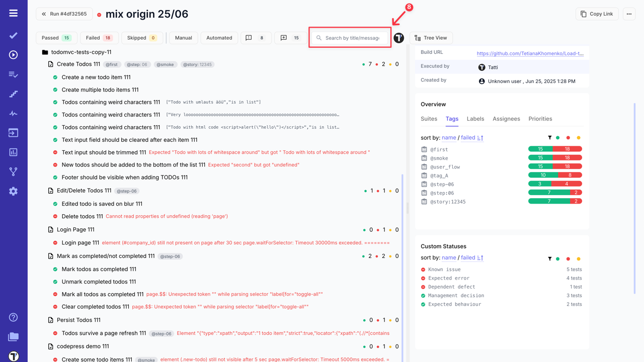The width and height of the screenshot is (644, 362).
Task: Open the hamburger menu at top left
Action: pos(13,13)
